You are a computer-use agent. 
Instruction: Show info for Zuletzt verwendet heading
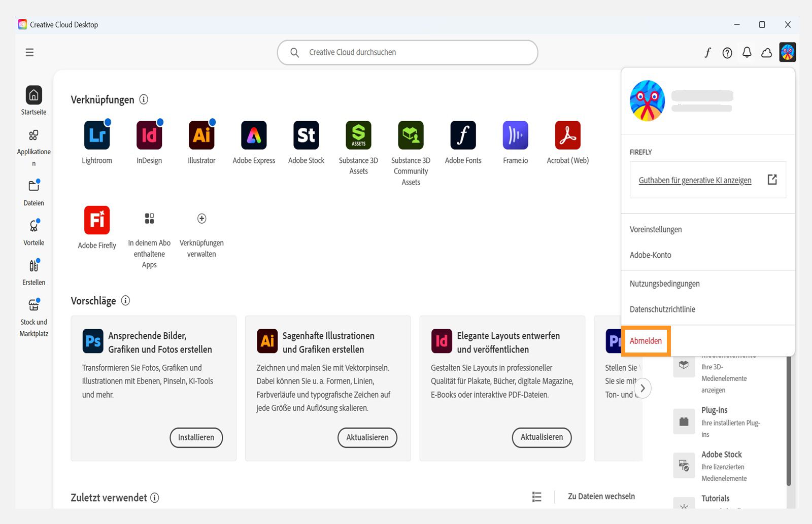pyautogui.click(x=155, y=498)
